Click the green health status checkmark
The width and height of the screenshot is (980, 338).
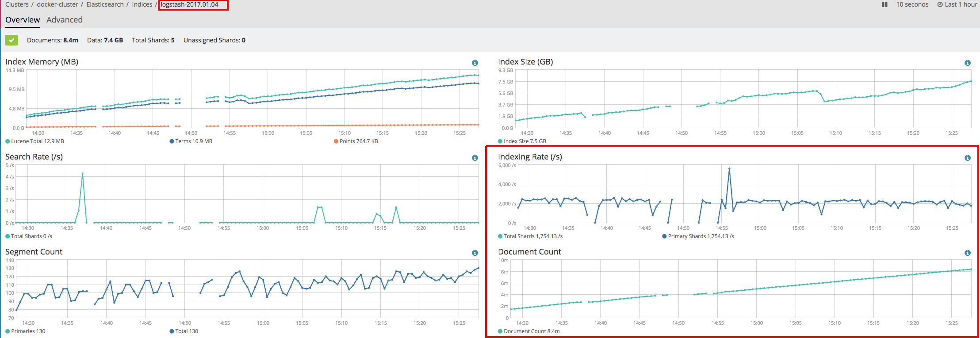coord(11,40)
